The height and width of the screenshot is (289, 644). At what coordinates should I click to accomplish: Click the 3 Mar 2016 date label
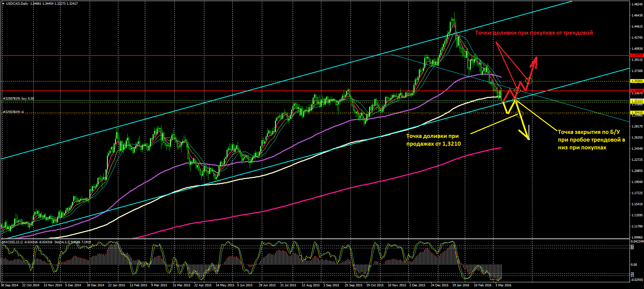coord(504,285)
